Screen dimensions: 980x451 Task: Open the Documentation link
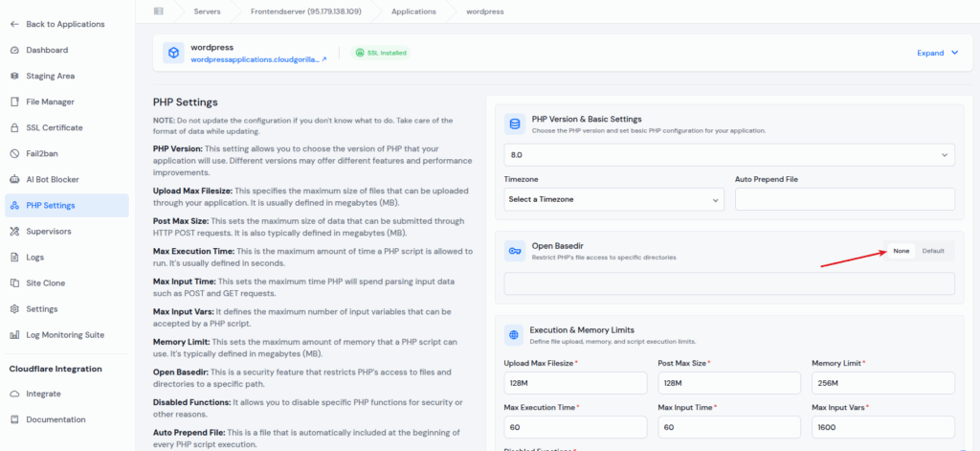pyautogui.click(x=67, y=419)
